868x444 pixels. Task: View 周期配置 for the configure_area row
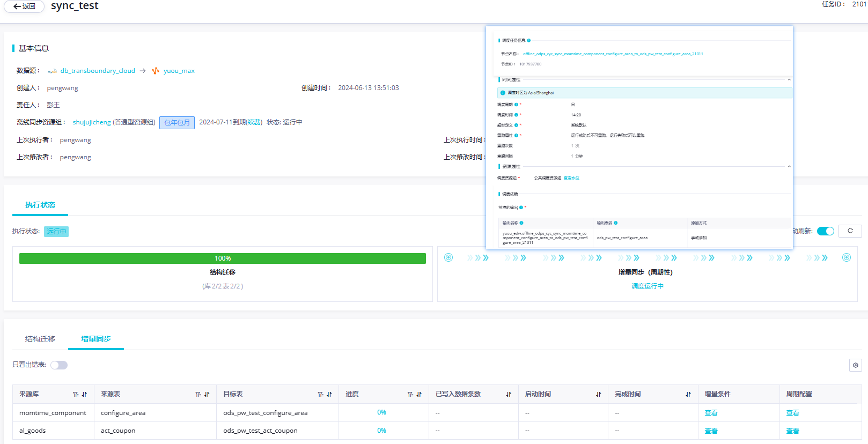pos(792,413)
